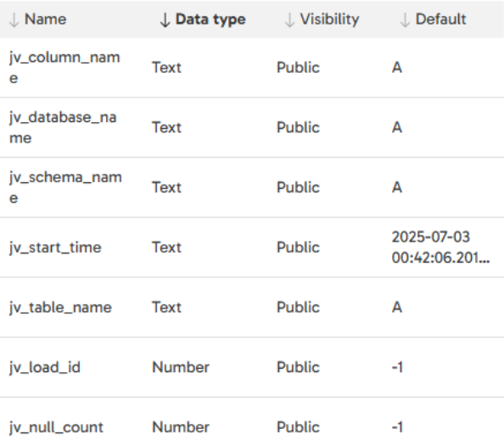Click the sort arrow beside Visibility header
The height and width of the screenshot is (440, 504).
289,19
